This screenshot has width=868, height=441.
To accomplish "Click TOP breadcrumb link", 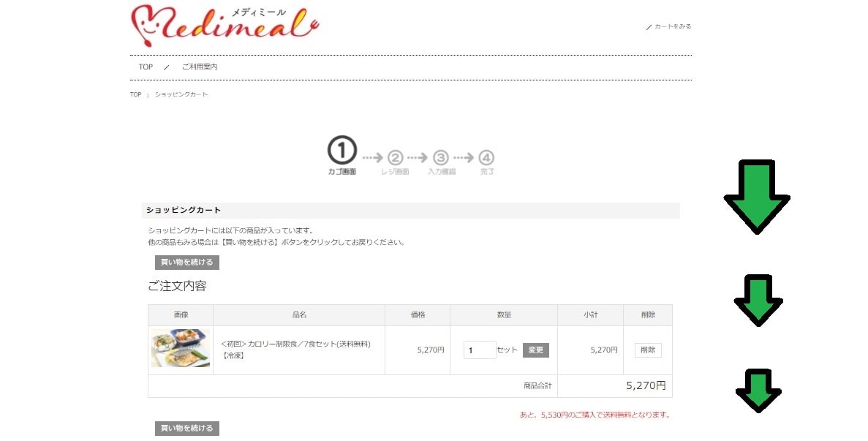I will coord(135,94).
